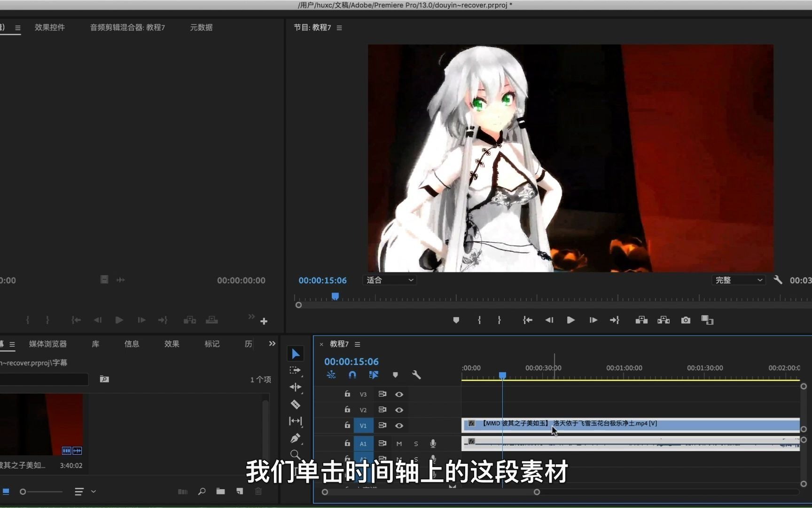Switch to 媒体浏览器 tab
This screenshot has width=812, height=508.
[48, 344]
